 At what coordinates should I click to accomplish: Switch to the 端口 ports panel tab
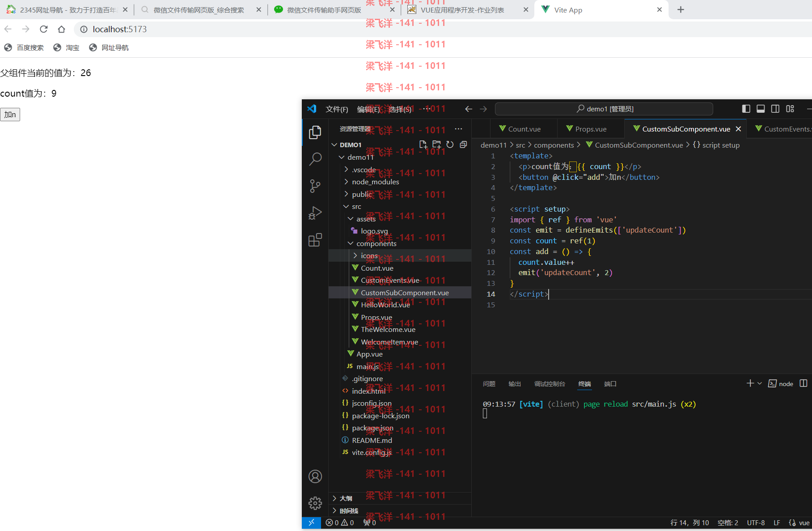[610, 384]
